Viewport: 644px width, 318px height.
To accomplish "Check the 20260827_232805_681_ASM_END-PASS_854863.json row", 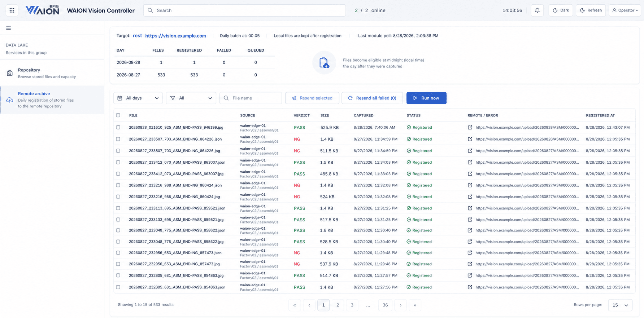I will tap(118, 287).
